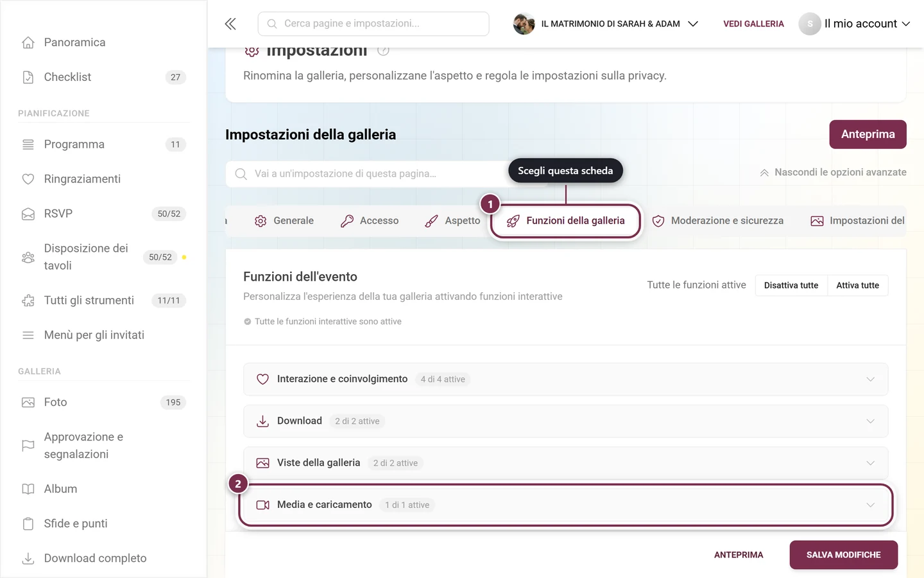The image size is (924, 578).
Task: Expand the Viste della galleria section chevron
Action: tap(870, 463)
